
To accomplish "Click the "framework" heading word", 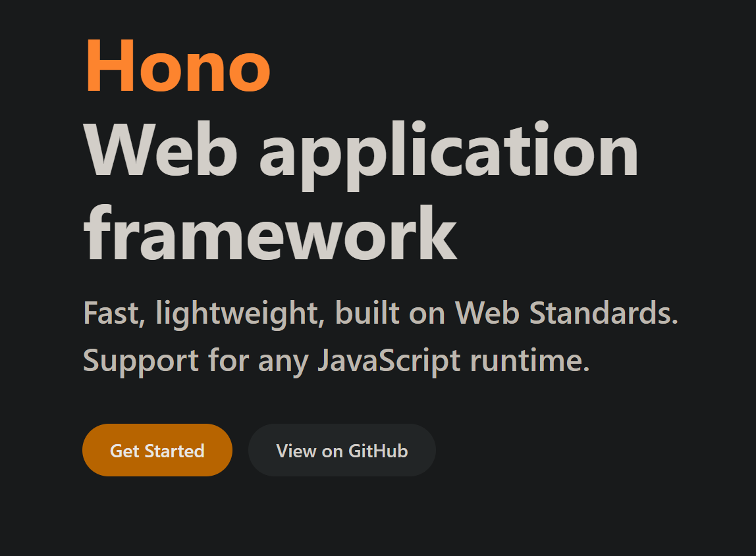I will 270,233.
